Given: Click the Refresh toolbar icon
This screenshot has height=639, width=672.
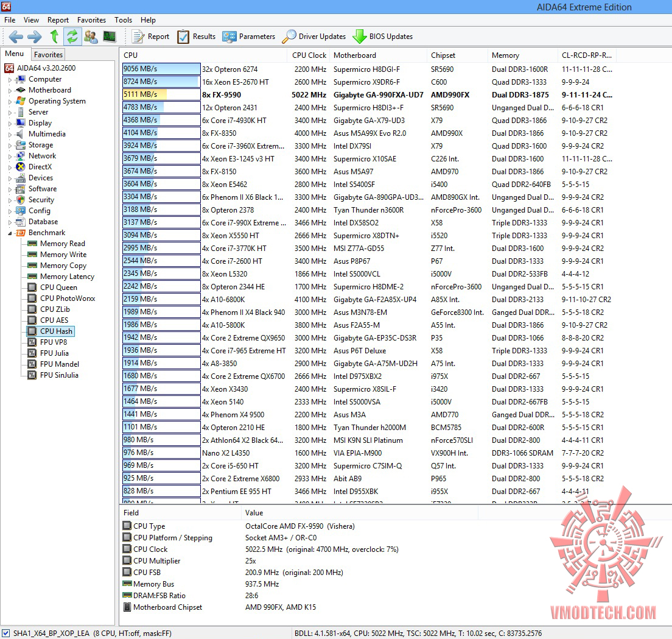Looking at the screenshot, I should [72, 37].
